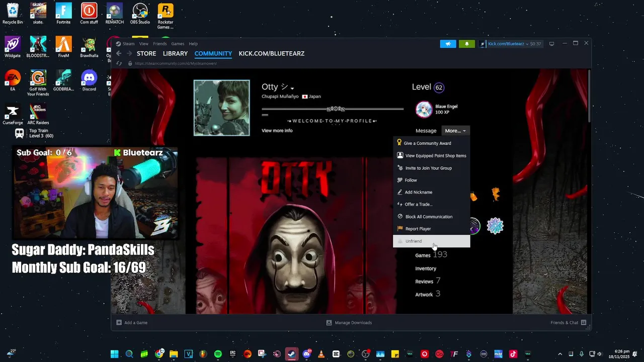Screen dimensions: 644x362
Task: Show hidden tray icons chevron
Action: [560, 354]
